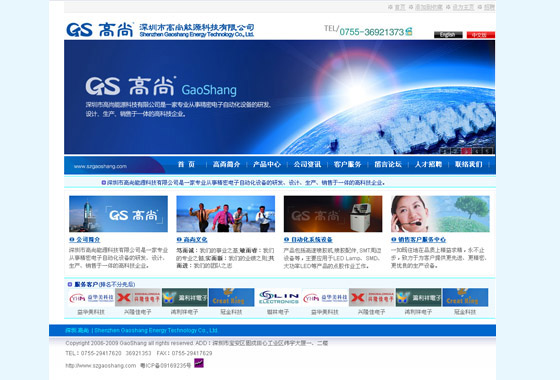Click the bullet icon before 服务客户 heading
This screenshot has width=560, height=380.
coord(70,284)
